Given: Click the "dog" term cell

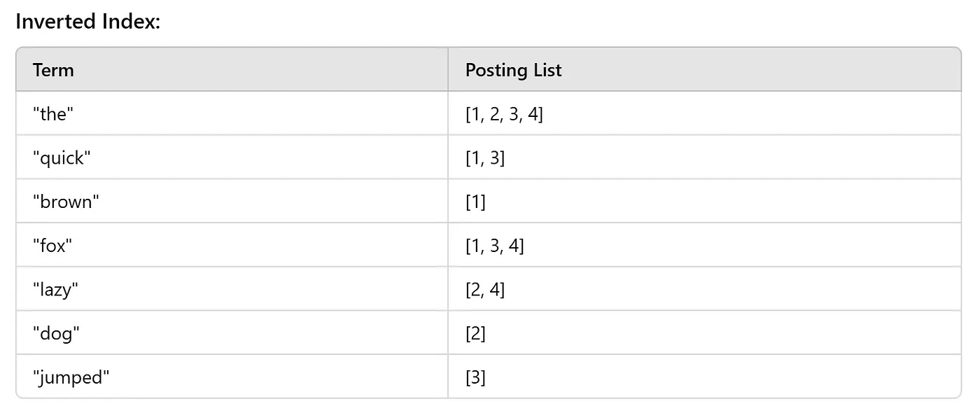Looking at the screenshot, I should (x=57, y=334).
